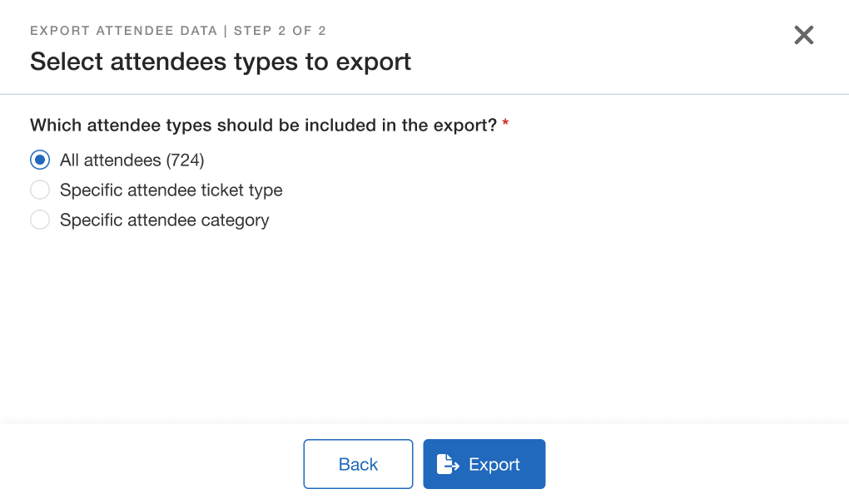Click the Back button
The width and height of the screenshot is (849, 504).
point(358,464)
